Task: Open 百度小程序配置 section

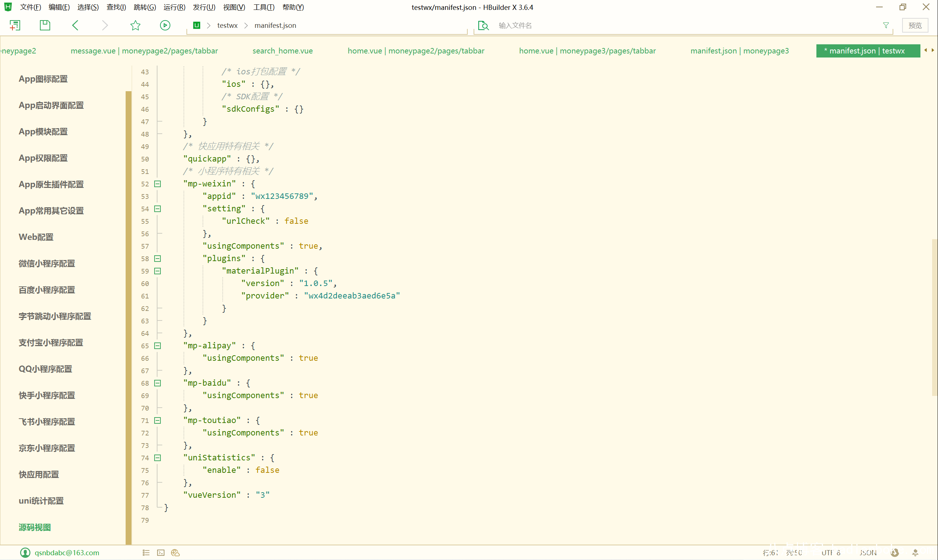Action: pos(47,290)
